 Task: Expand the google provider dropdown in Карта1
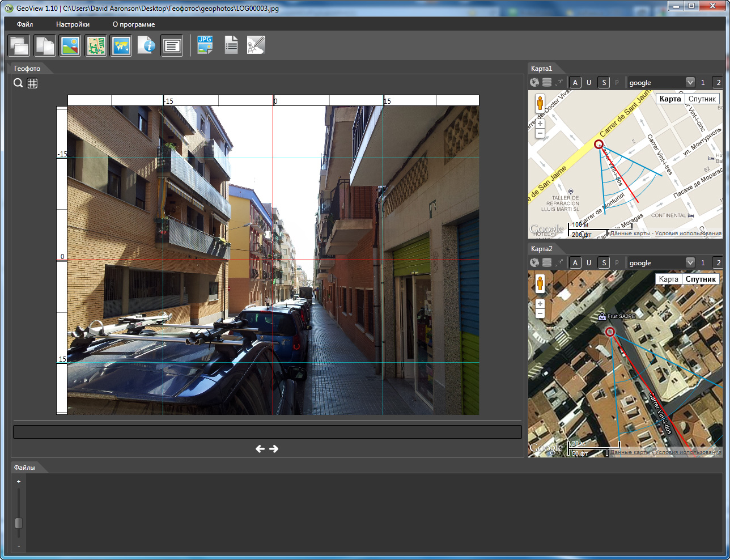pyautogui.click(x=690, y=83)
